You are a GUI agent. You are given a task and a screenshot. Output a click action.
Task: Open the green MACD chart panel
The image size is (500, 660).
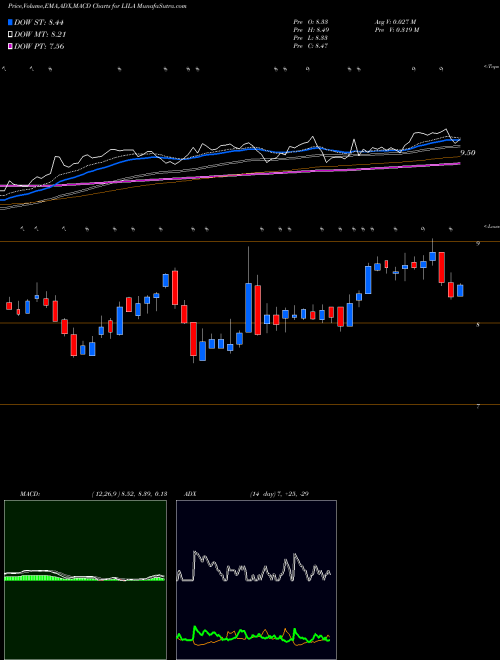[x=85, y=580]
